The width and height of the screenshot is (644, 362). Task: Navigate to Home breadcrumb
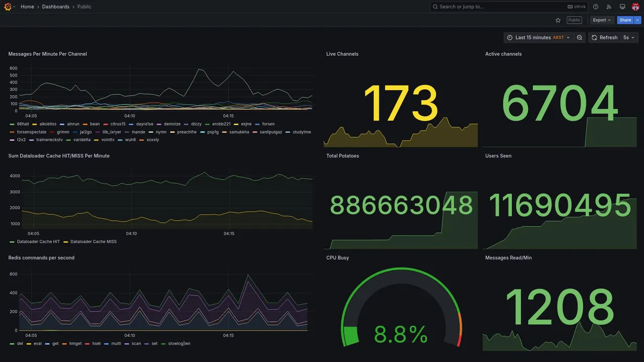tap(27, 7)
